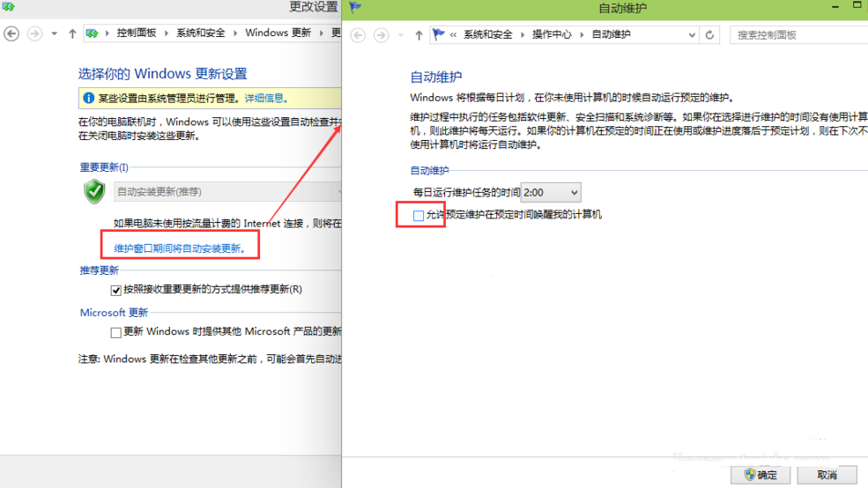Click the 确定 button
This screenshot has width=868, height=488.
point(760,475)
